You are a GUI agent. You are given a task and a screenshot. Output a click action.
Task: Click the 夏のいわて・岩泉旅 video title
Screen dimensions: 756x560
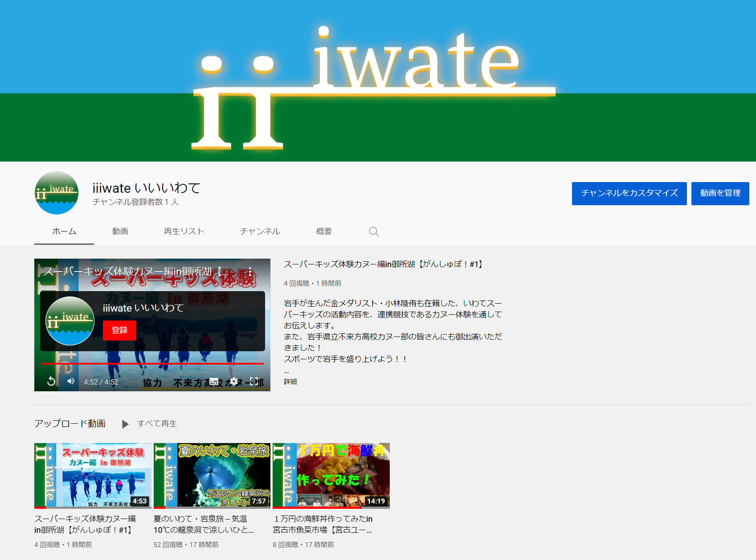204,524
